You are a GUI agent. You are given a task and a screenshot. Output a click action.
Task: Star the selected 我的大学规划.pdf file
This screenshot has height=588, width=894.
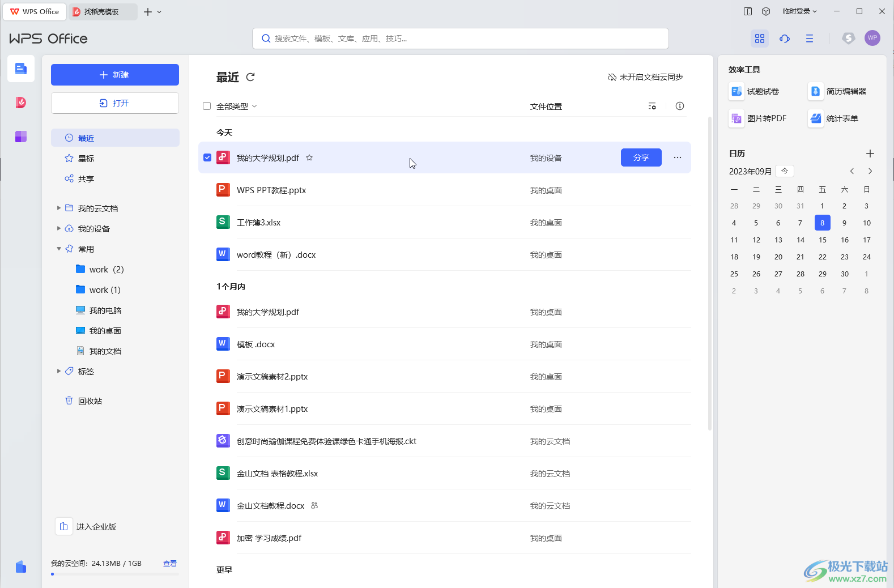pos(309,157)
